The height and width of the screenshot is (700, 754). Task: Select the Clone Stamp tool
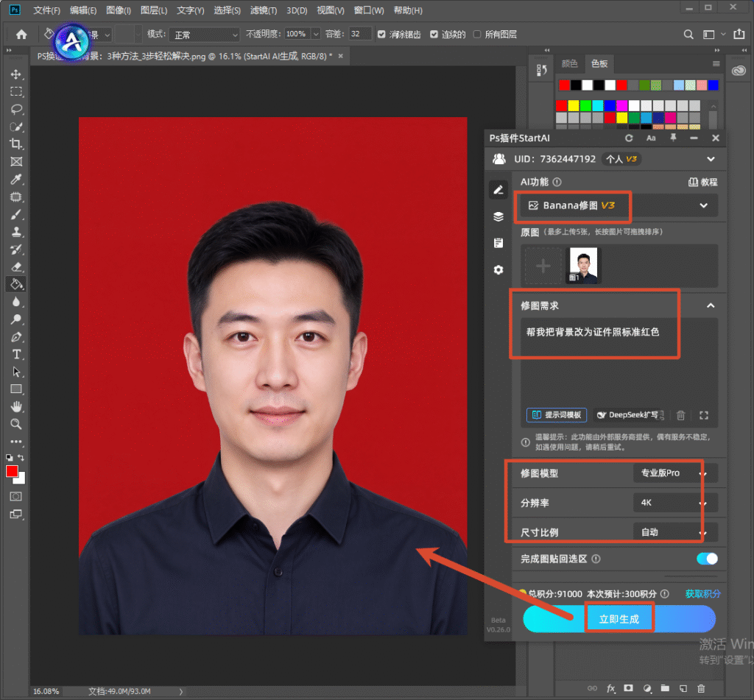[16, 232]
